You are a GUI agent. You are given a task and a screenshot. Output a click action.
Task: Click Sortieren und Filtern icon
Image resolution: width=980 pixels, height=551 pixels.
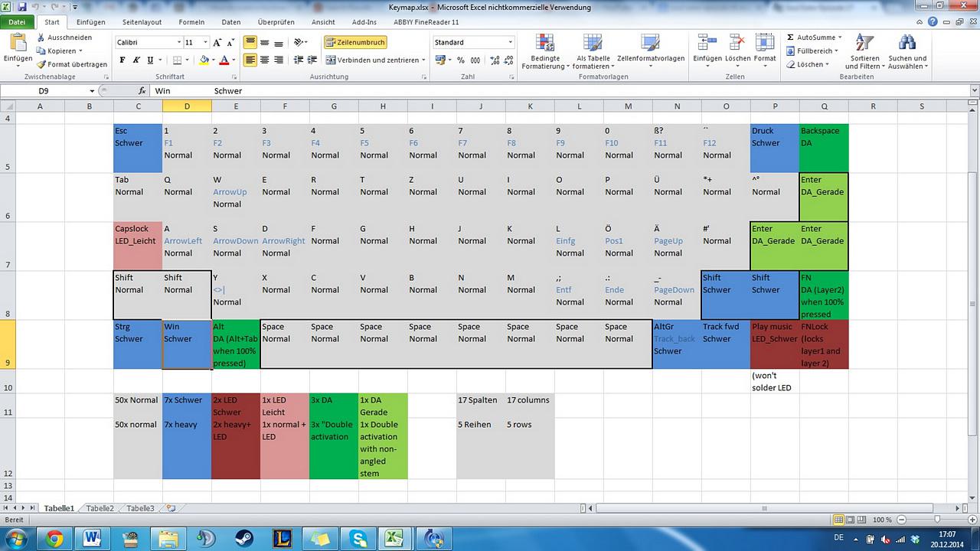pos(864,43)
